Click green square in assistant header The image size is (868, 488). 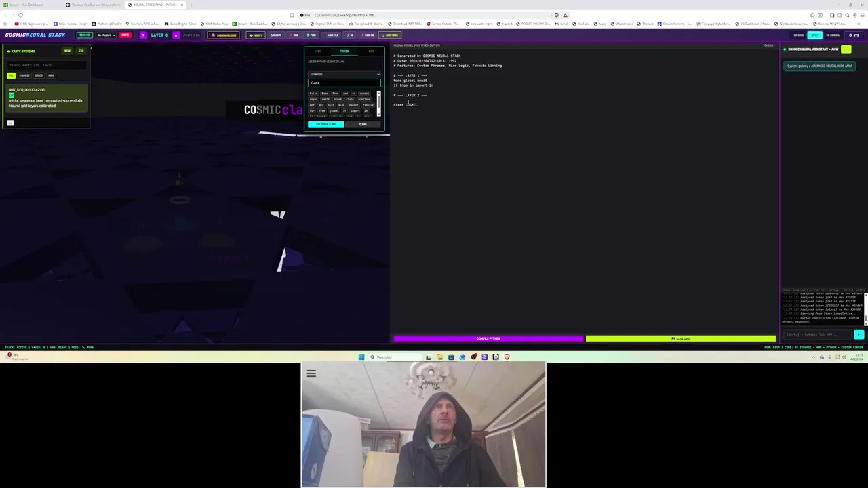coord(846,49)
